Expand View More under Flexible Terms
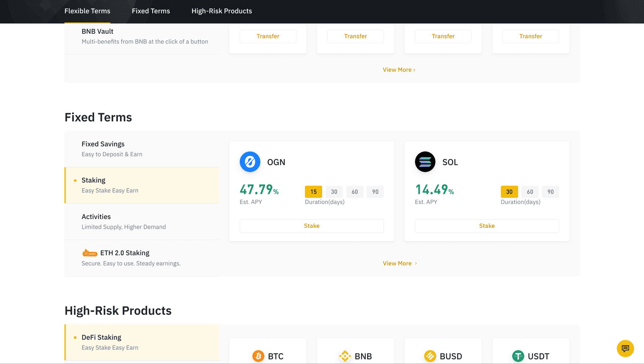The width and height of the screenshot is (644, 364). click(x=398, y=70)
